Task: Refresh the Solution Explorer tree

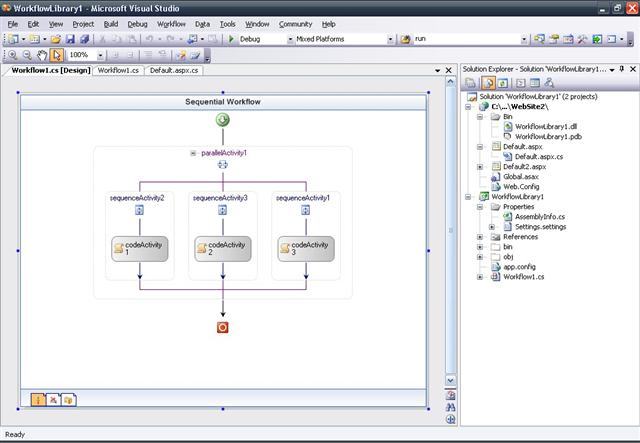Action: [x=503, y=83]
